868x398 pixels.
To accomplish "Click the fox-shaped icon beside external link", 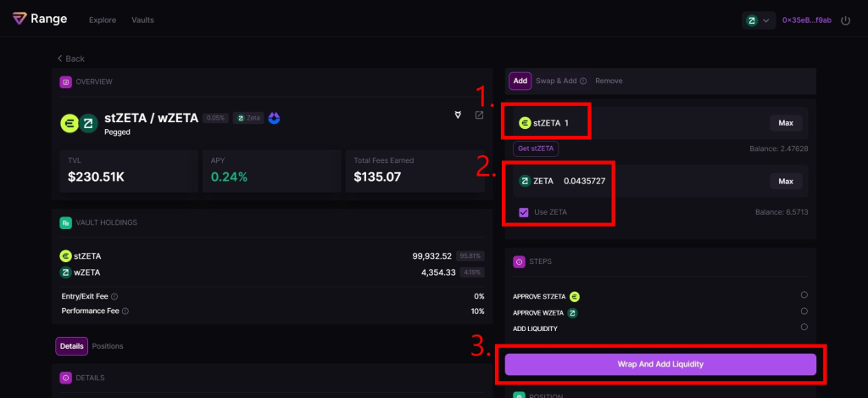I will (459, 115).
